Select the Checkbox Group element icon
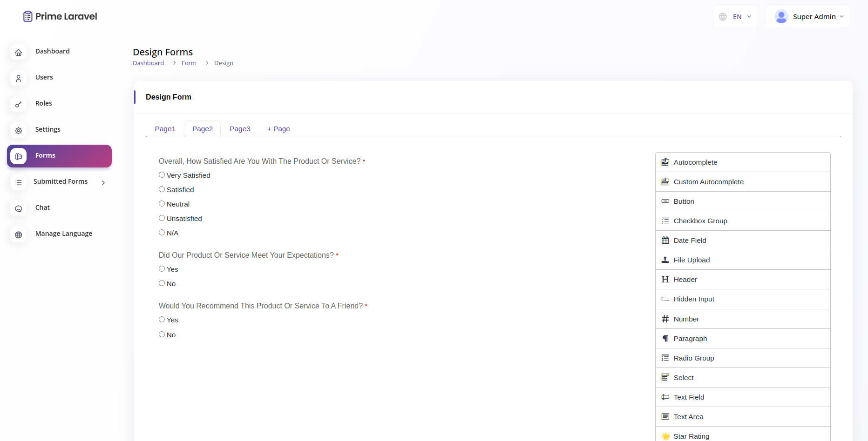Screen dimensions: 868x441 665,220
